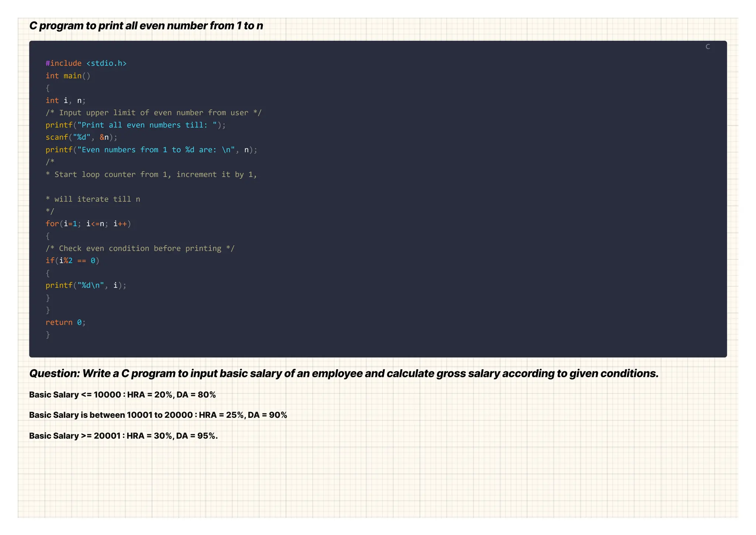Click the '#include <stdio.h>' line
The image size is (756, 535).
coord(86,63)
